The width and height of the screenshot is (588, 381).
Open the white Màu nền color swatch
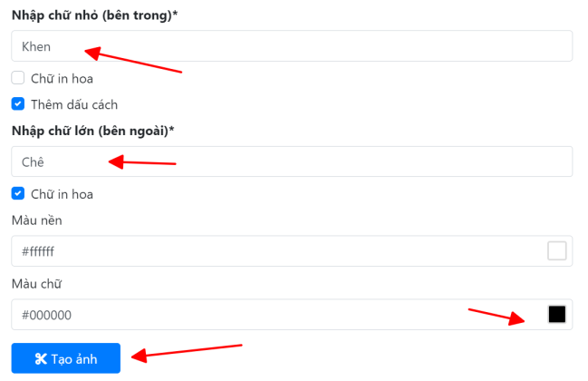557,250
